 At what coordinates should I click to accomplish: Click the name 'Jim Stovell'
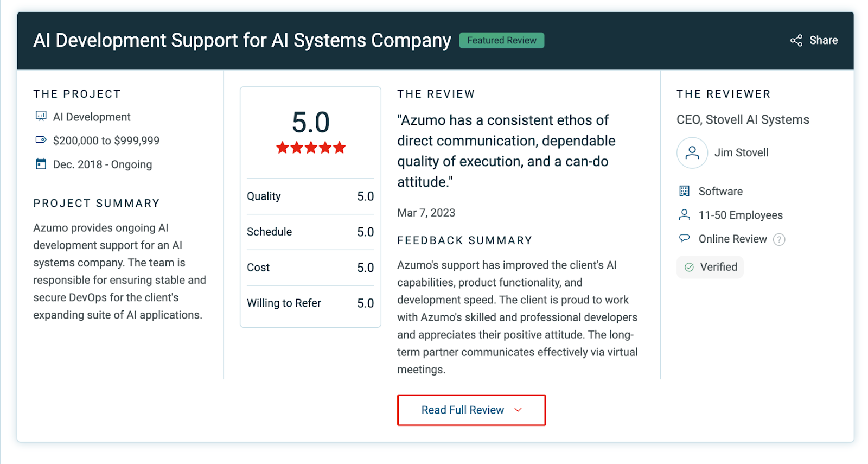click(741, 152)
